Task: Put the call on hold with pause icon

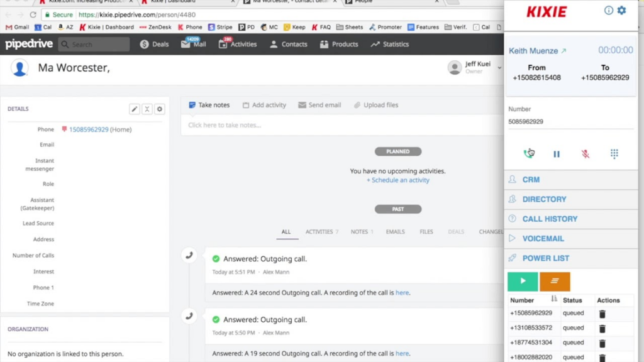Action: tap(556, 153)
